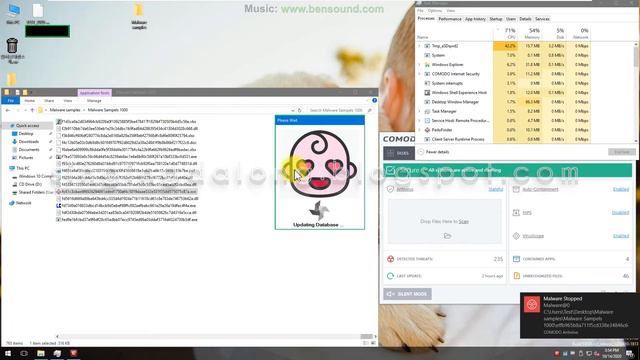Image resolution: width=640 pixels, height=360 pixels.
Task: Click the End task button
Action: (622, 152)
